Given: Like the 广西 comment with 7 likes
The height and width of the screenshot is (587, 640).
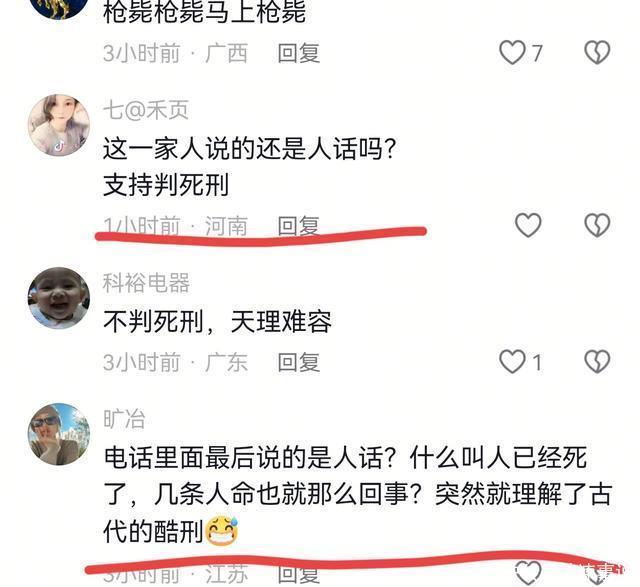Looking at the screenshot, I should click(x=512, y=53).
